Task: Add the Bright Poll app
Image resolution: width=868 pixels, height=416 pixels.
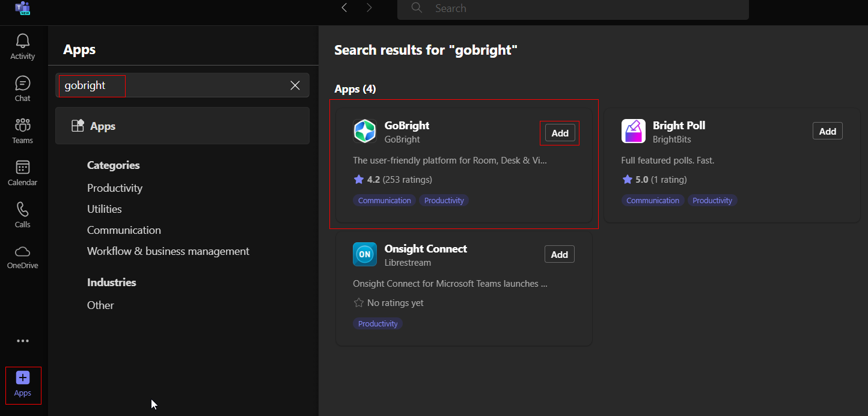Action: tap(827, 132)
